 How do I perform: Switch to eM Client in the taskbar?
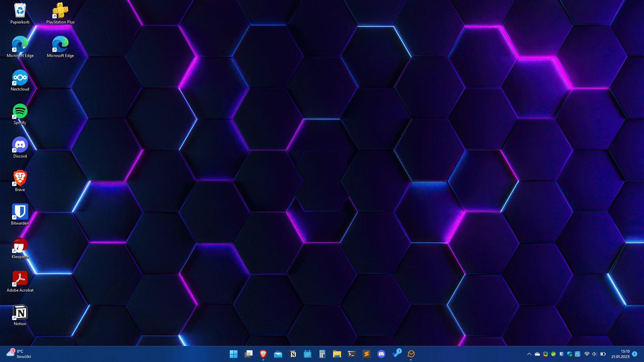[x=411, y=354]
